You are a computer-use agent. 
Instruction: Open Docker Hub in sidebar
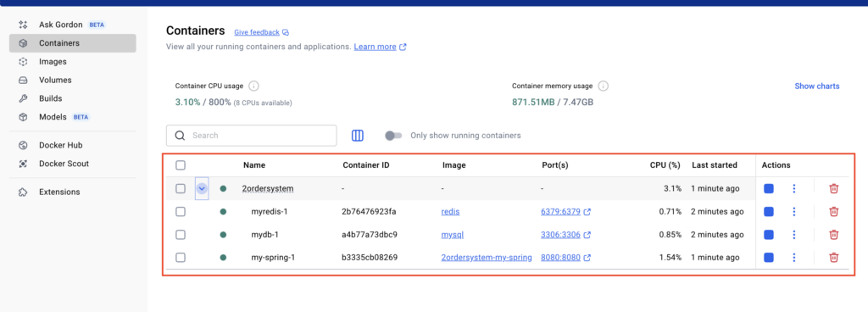pyautogui.click(x=73, y=145)
